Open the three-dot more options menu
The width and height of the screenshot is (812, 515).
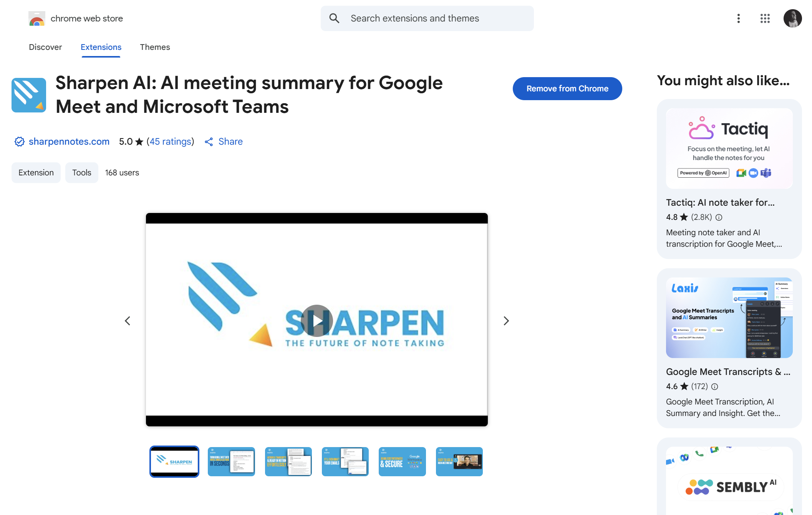(738, 18)
